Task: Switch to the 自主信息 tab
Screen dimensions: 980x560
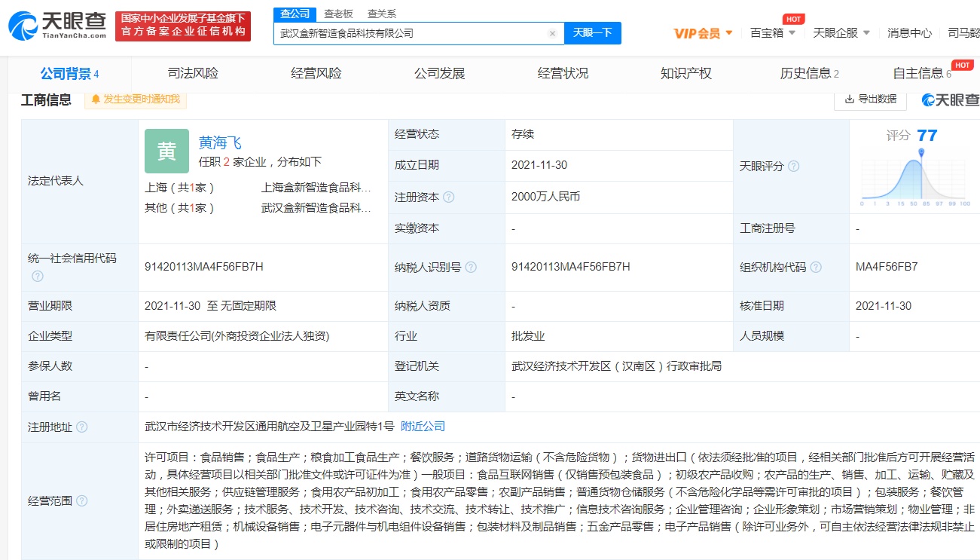Action: (922, 74)
